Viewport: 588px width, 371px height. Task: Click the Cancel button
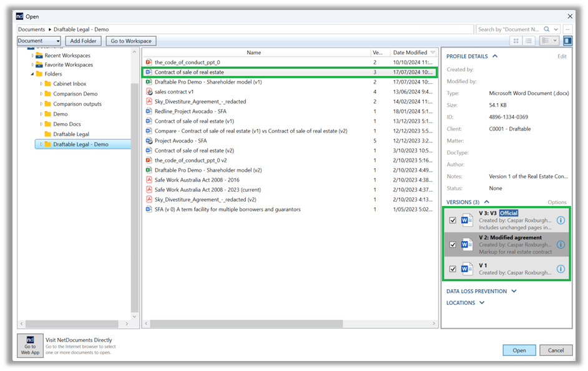click(x=556, y=350)
